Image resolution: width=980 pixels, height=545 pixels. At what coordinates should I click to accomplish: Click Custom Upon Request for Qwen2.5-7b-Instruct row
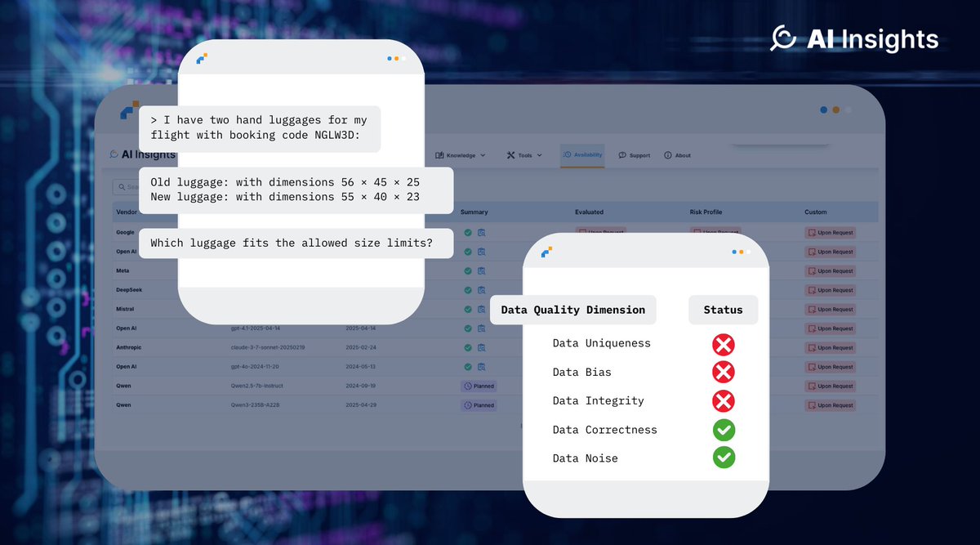pos(831,386)
